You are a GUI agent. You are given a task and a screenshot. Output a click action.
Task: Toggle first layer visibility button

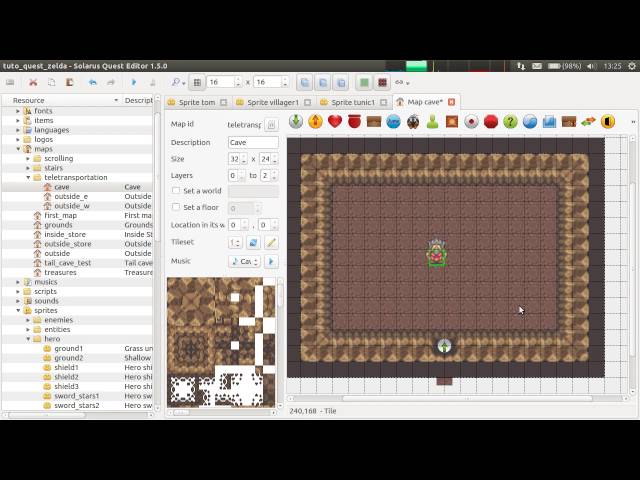click(305, 82)
